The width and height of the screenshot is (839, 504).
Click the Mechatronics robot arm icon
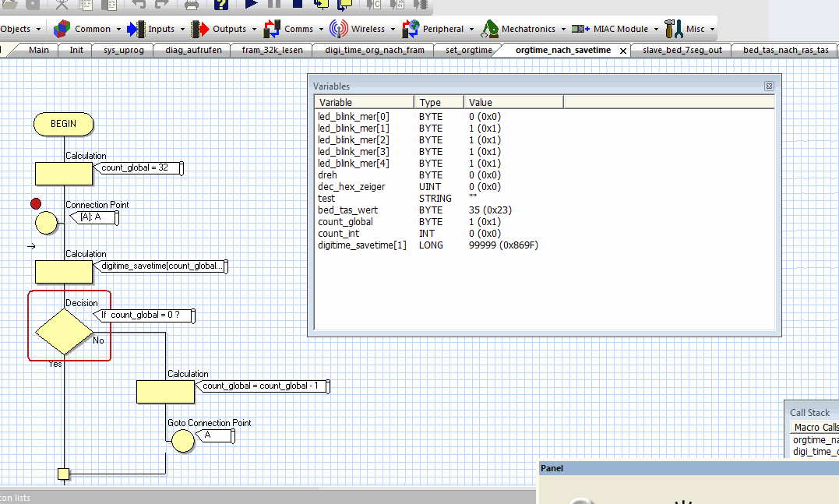click(489, 29)
